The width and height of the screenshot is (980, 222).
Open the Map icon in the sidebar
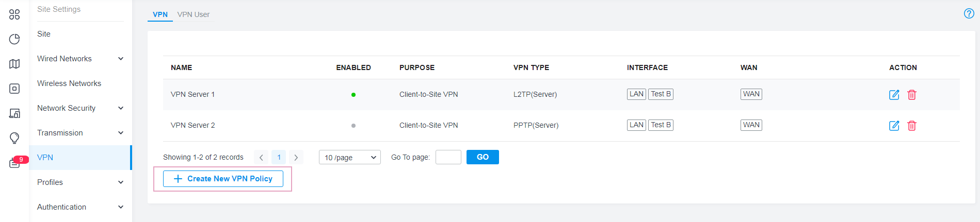[x=14, y=64]
